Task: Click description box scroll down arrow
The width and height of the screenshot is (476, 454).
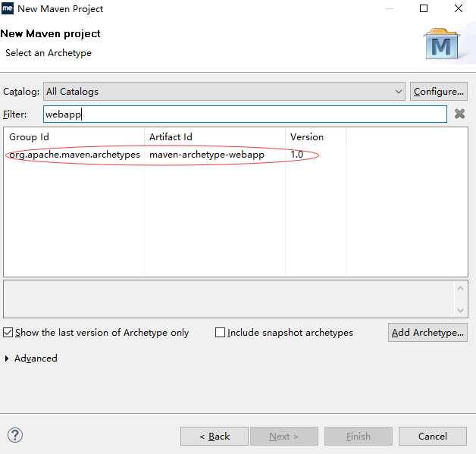Action: click(460, 311)
